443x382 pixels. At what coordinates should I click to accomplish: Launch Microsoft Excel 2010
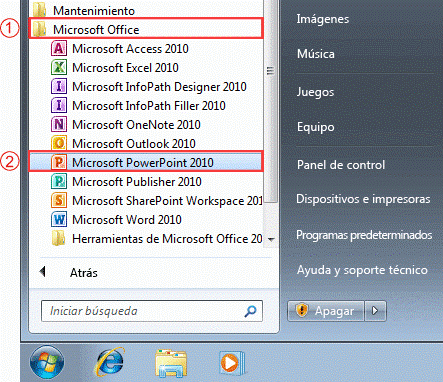pyautogui.click(x=125, y=68)
